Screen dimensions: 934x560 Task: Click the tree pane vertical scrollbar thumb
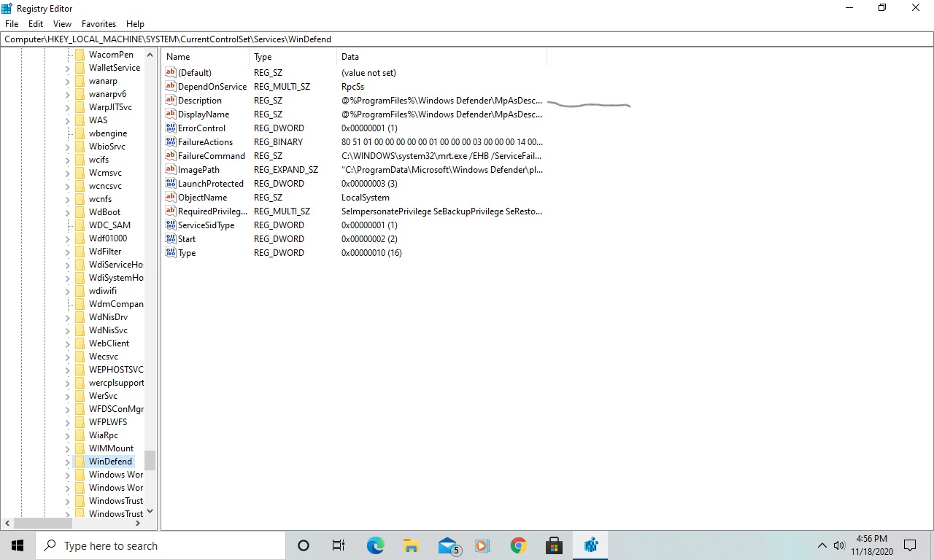[x=150, y=460]
